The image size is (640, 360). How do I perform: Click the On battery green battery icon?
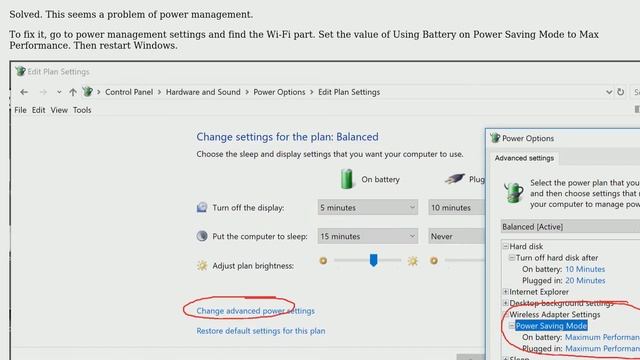pos(347,179)
